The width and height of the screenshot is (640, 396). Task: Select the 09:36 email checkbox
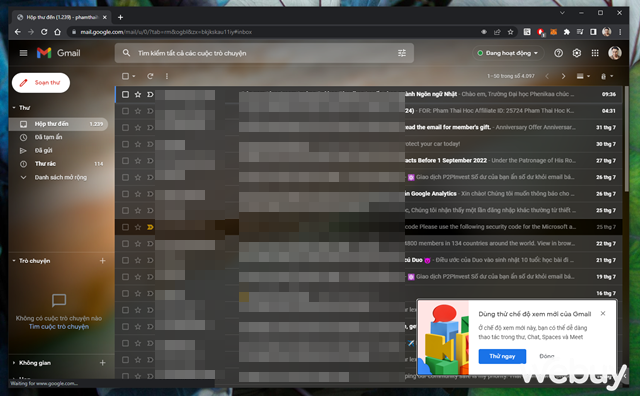point(125,94)
